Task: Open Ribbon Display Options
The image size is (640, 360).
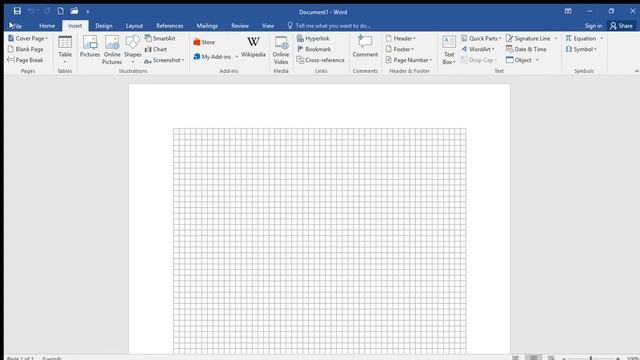Action: 568,11
